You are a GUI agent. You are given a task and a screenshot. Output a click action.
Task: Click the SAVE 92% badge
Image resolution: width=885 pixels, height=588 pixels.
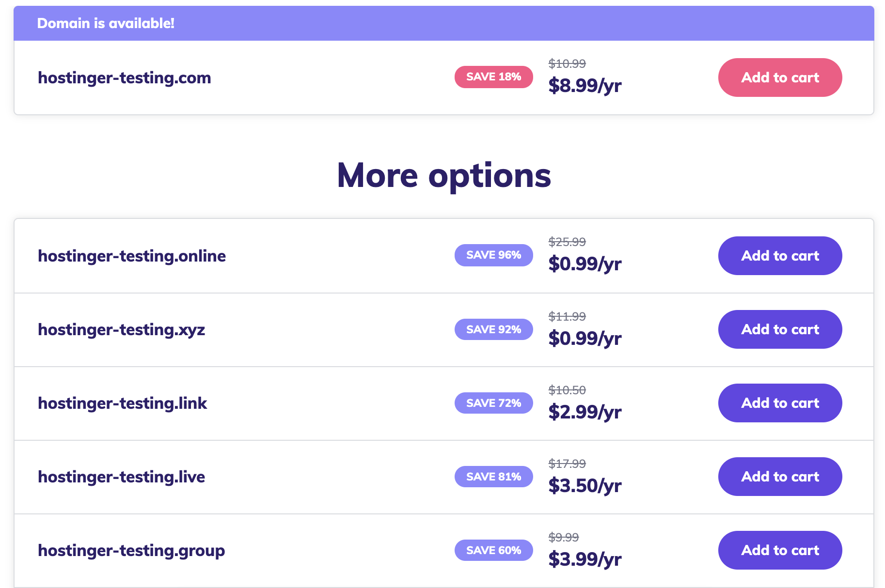tap(493, 329)
